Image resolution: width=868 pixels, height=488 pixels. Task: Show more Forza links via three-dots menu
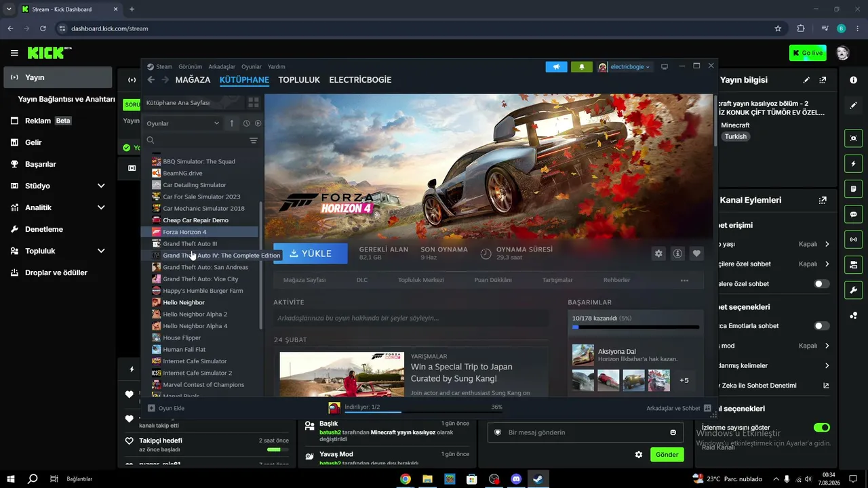[x=684, y=280]
